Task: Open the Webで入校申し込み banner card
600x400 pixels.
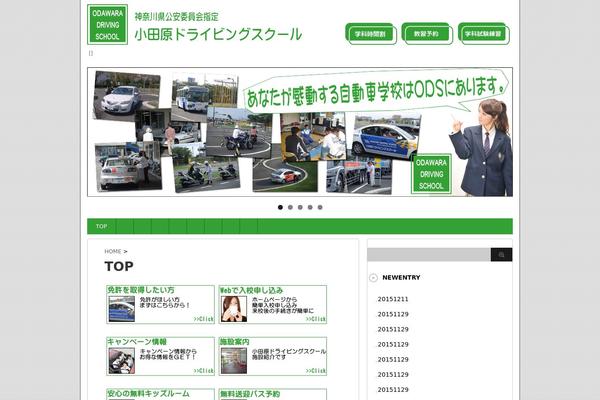Action: point(273,304)
